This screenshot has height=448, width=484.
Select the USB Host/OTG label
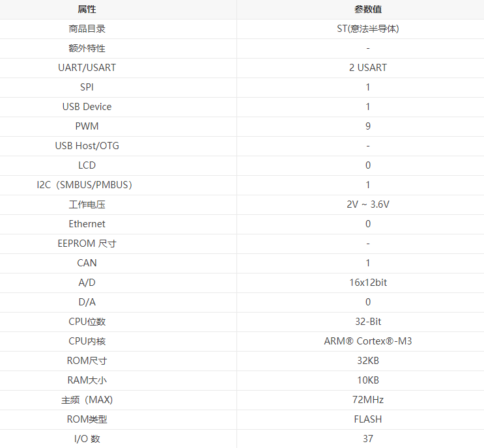pyautogui.click(x=87, y=146)
